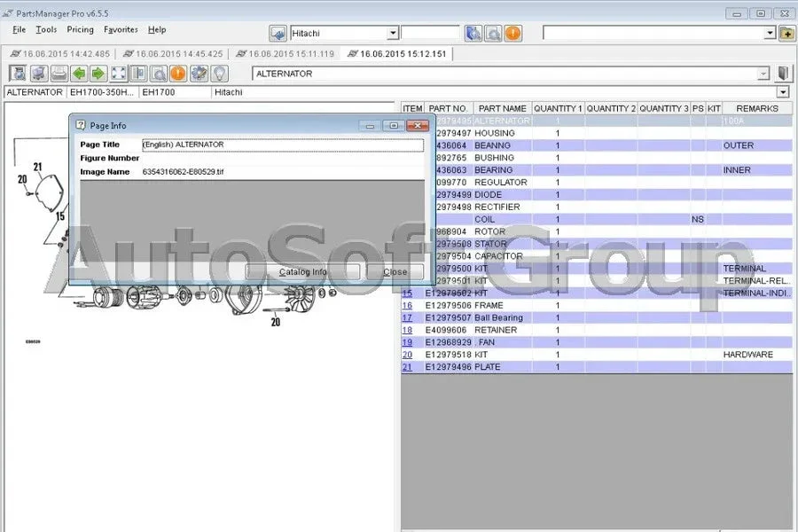Viewport: 798px width, 532px height.
Task: Switch to tab 16.06.2015 15:11.119
Action: pyautogui.click(x=286, y=54)
